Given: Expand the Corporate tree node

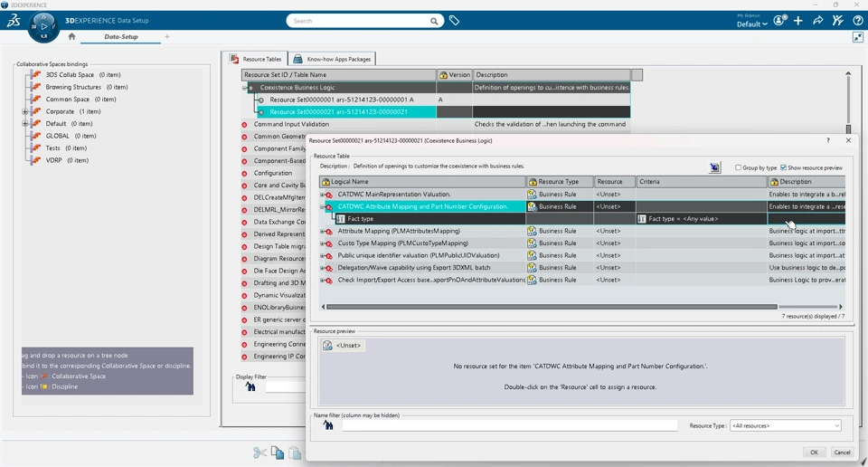Looking at the screenshot, I should pos(25,111).
